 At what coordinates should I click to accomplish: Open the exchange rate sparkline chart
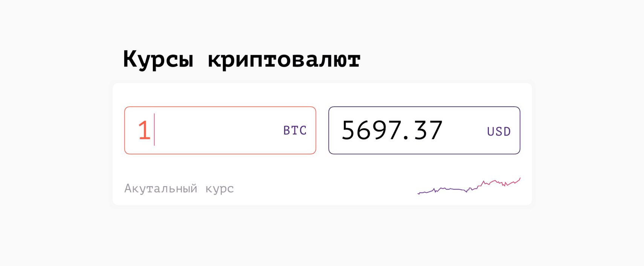click(x=469, y=186)
